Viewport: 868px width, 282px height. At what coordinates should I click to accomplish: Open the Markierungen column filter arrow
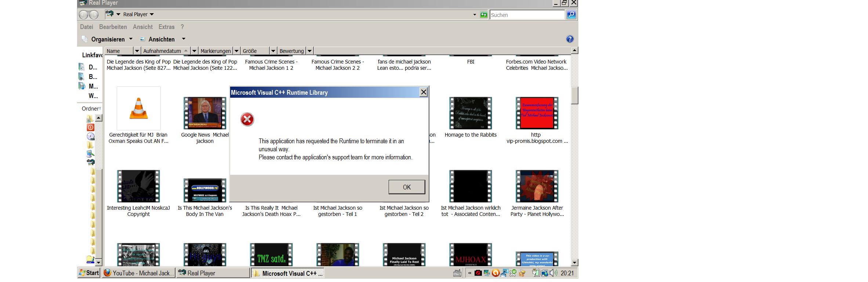tap(237, 51)
